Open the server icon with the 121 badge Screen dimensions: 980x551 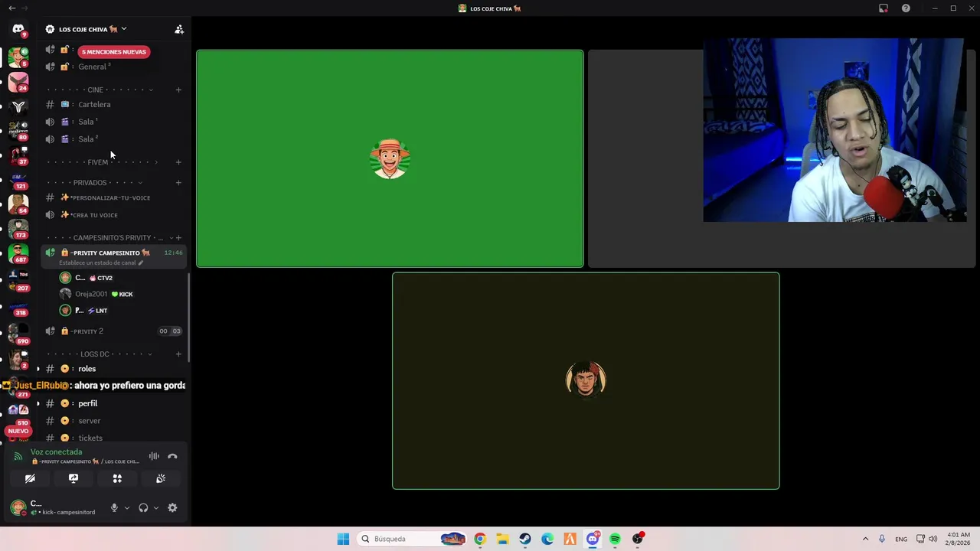tap(18, 179)
